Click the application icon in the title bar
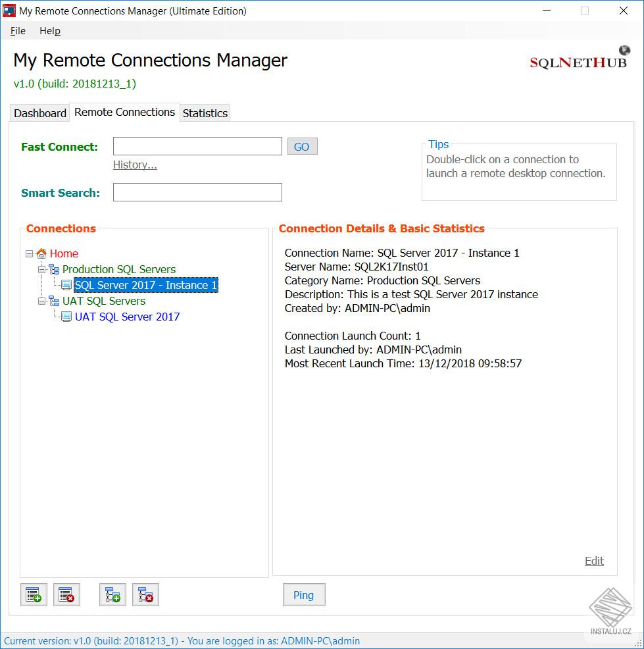This screenshot has height=649, width=644. (9, 11)
